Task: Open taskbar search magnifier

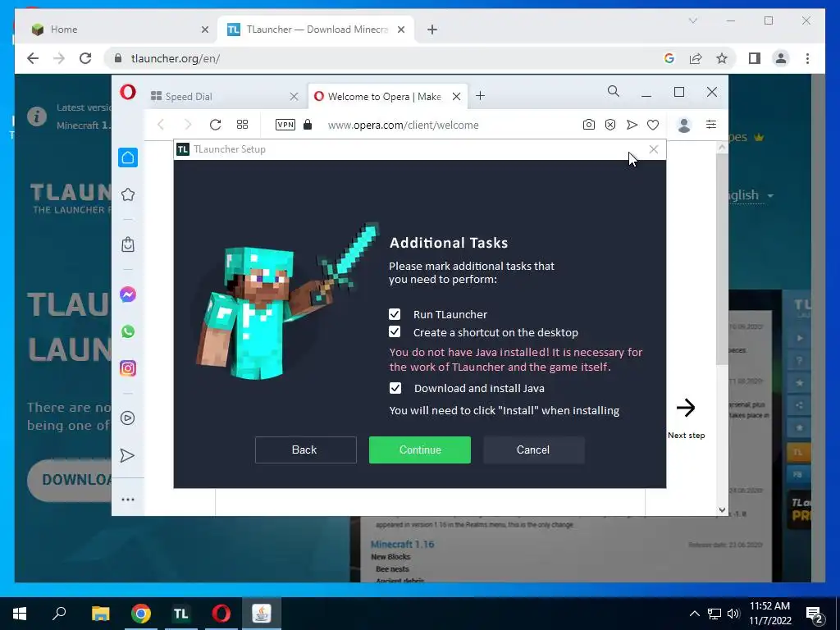Action: (x=59, y=613)
